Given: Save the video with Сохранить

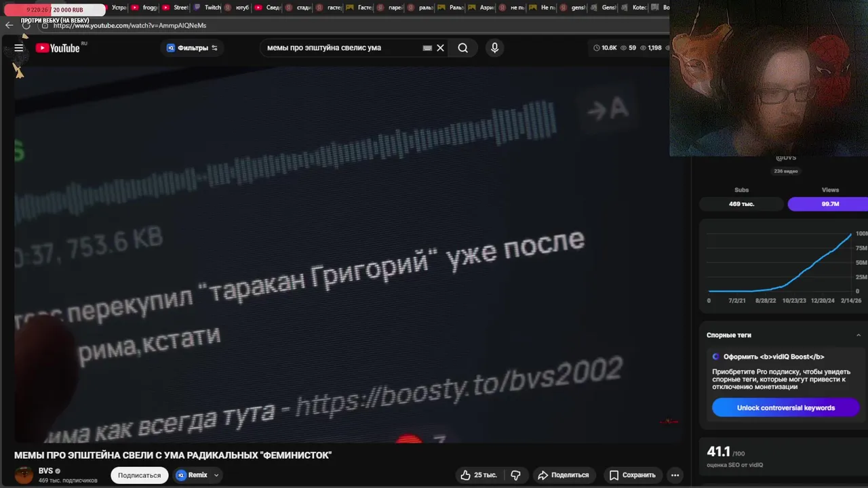Looking at the screenshot, I should pyautogui.click(x=632, y=475).
